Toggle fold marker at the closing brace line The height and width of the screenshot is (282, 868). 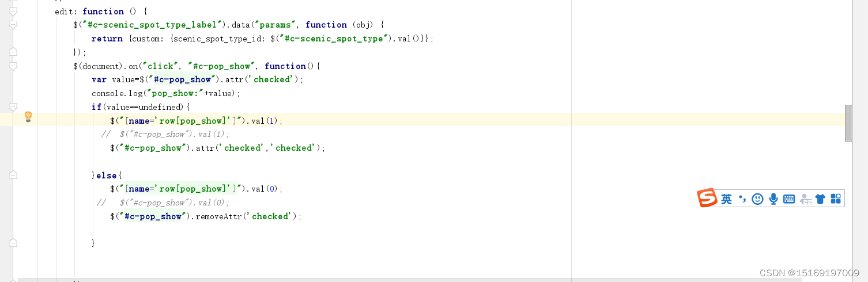(13, 243)
